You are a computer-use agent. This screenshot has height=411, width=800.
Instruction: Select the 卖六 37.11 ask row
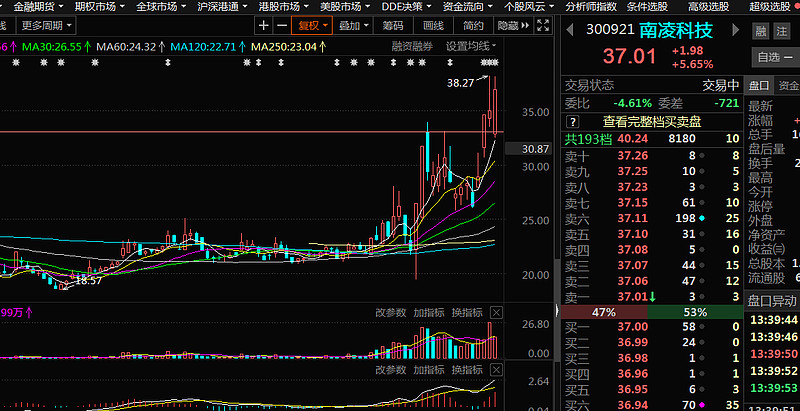652,218
